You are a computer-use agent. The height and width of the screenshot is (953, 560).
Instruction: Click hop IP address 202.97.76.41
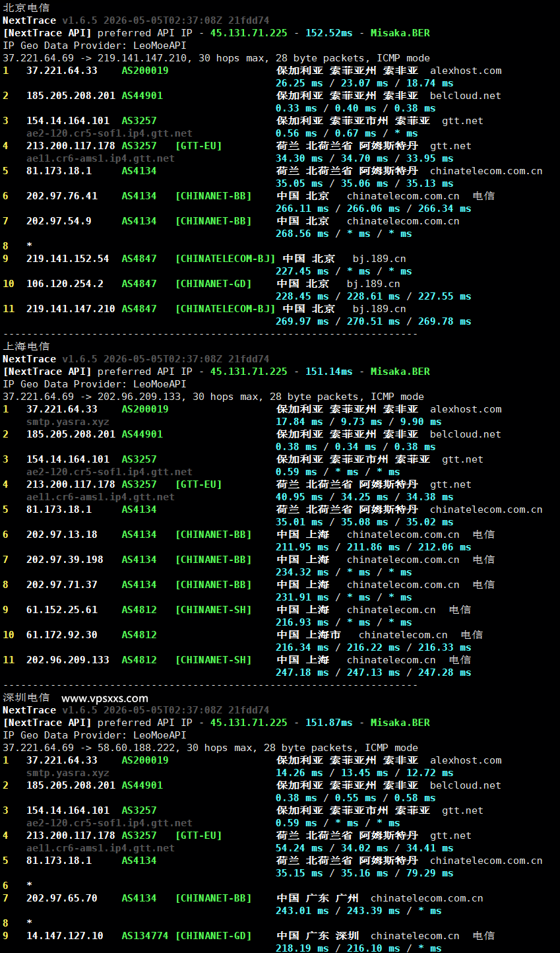point(62,196)
